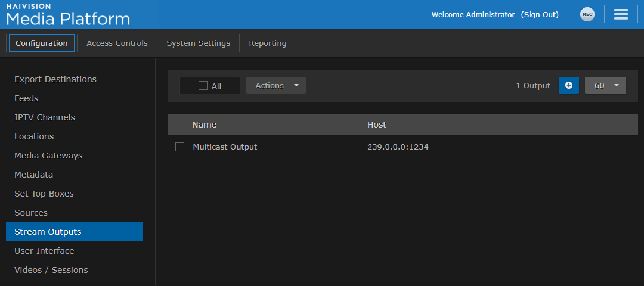Tick the Multicast Output row checkbox
The height and width of the screenshot is (286, 644).
(x=179, y=147)
